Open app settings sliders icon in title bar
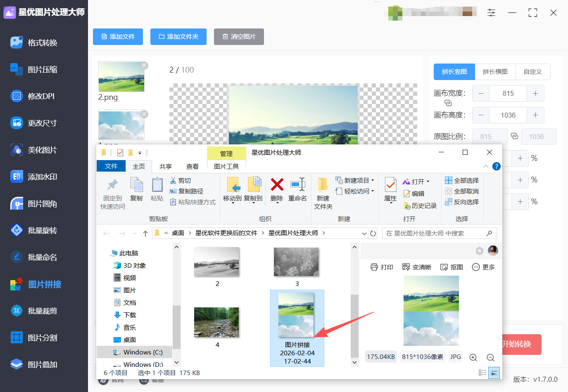The width and height of the screenshot is (568, 392). pyautogui.click(x=491, y=13)
